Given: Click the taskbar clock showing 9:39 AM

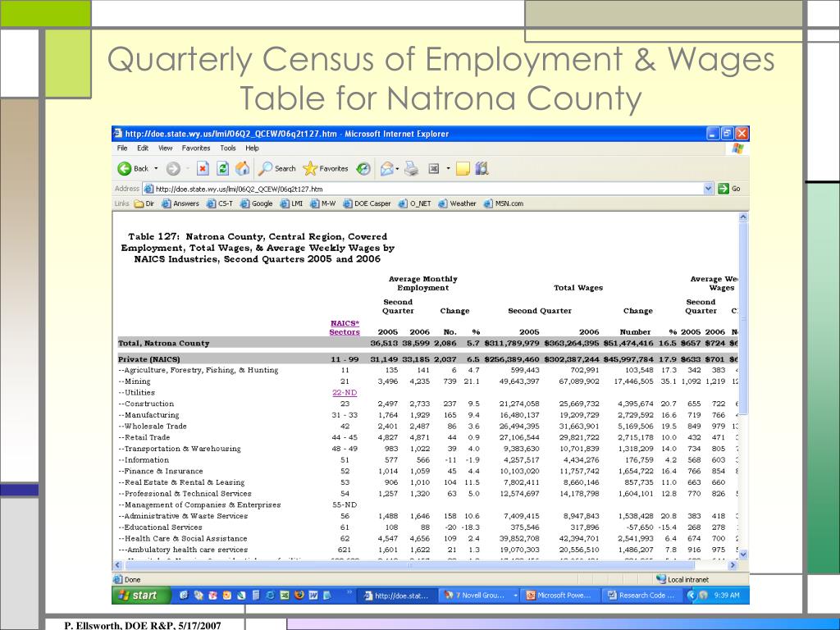Looking at the screenshot, I should pyautogui.click(x=727, y=596).
